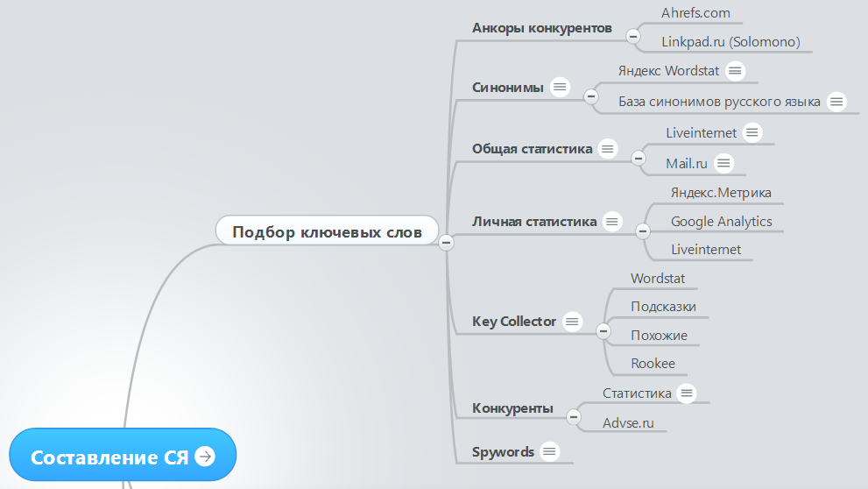Open note icon beside Liveinternet under Общая статистика
This screenshot has width=868, height=489.
click(x=752, y=133)
